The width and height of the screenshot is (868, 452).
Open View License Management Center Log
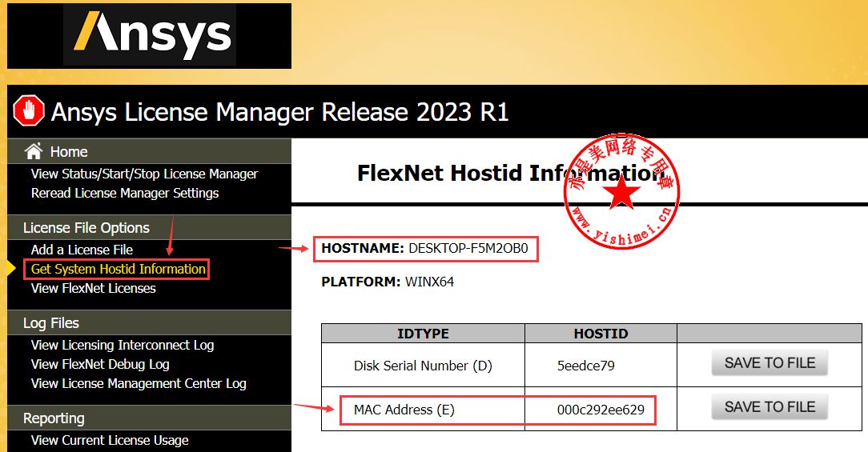pos(139,384)
